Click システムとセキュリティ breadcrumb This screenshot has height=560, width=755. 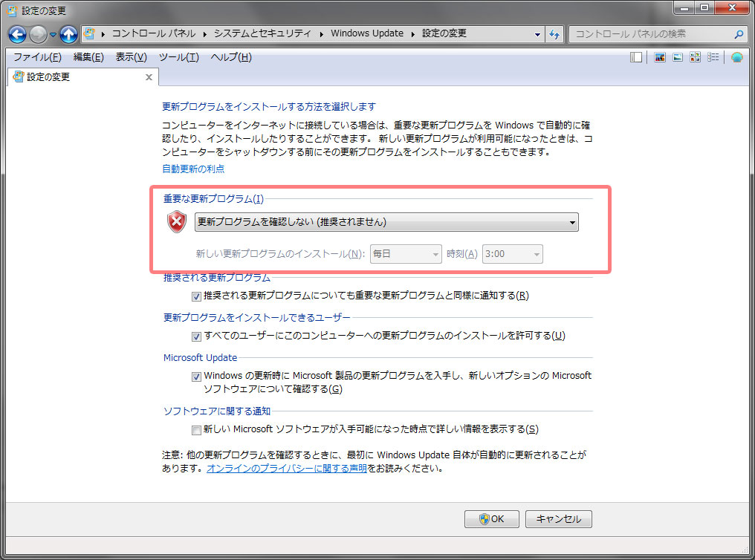click(262, 33)
